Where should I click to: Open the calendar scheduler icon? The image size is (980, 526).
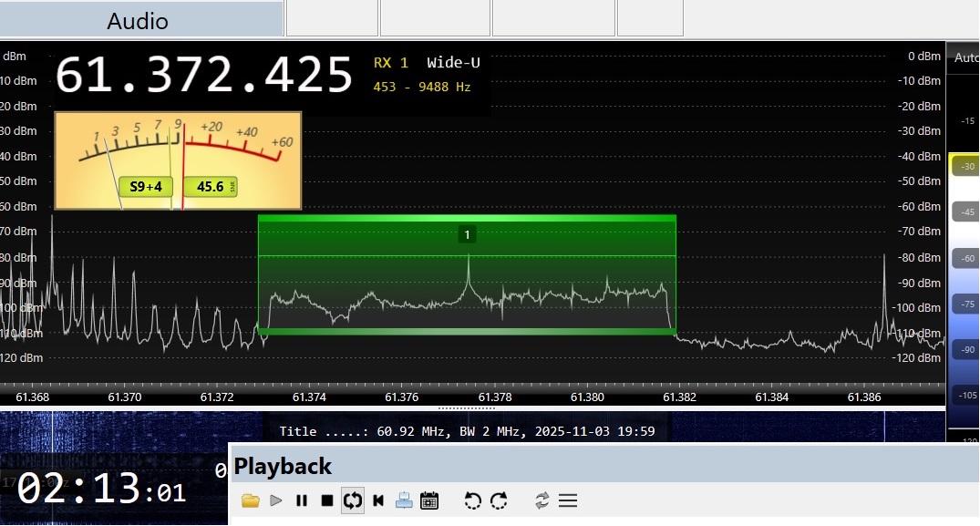click(x=429, y=500)
